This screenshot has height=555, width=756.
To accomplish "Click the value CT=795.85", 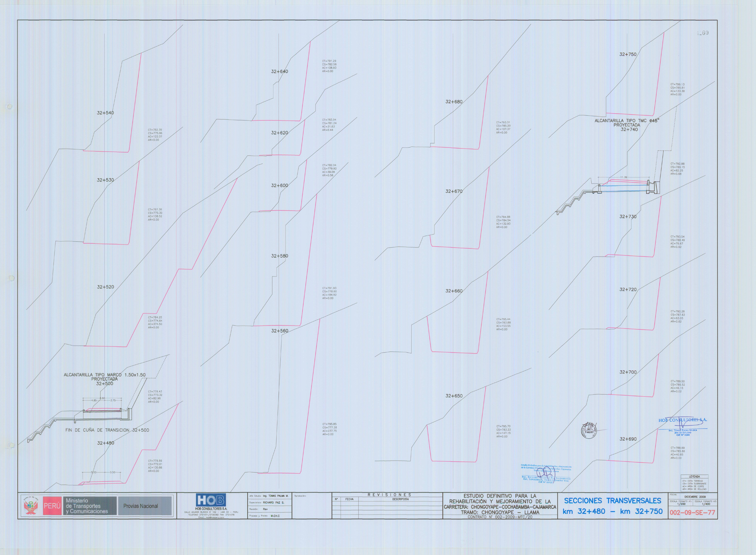I will coord(329,424).
